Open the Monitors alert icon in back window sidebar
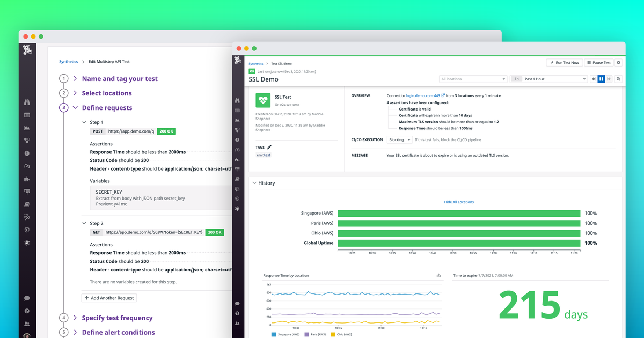Viewport: 644px width, 338px height. [27, 153]
